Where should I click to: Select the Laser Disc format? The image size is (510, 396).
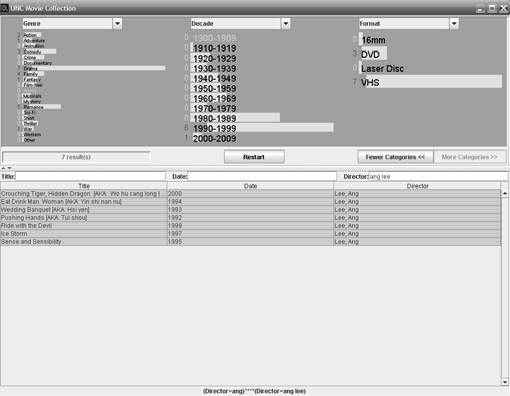[x=382, y=68]
